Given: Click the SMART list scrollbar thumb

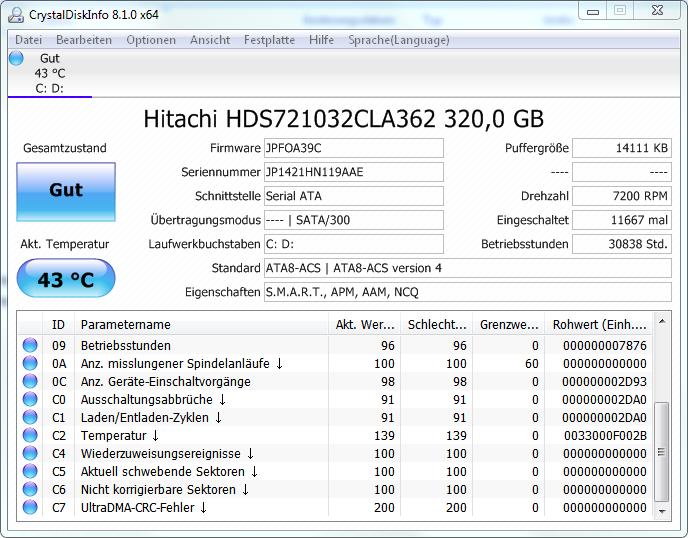Looking at the screenshot, I should tap(662, 452).
